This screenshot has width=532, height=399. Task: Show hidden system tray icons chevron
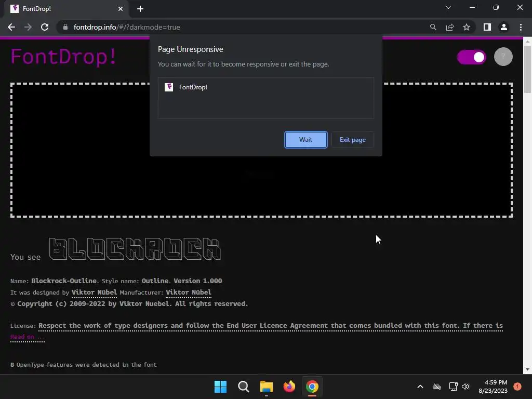point(420,387)
